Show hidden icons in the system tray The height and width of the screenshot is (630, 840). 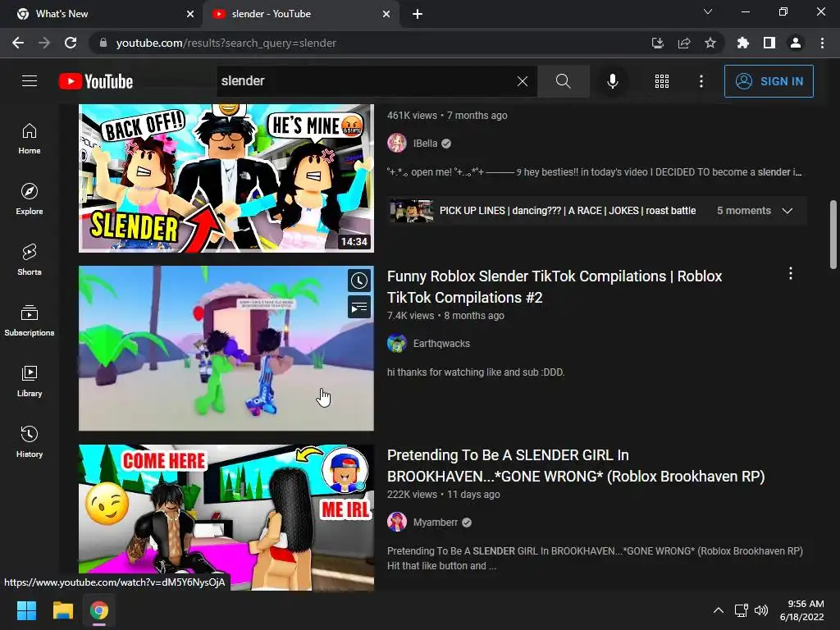point(719,610)
